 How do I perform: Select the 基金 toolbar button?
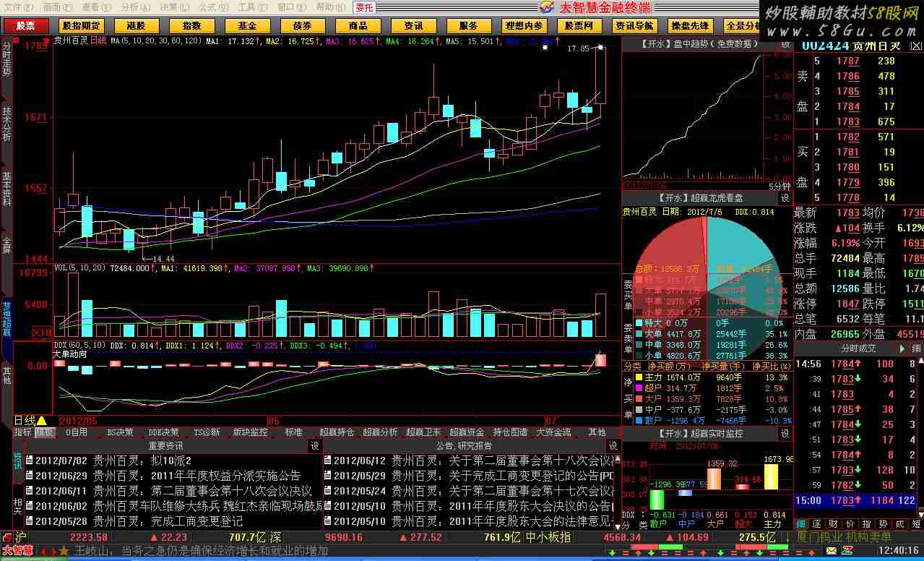coord(247,26)
